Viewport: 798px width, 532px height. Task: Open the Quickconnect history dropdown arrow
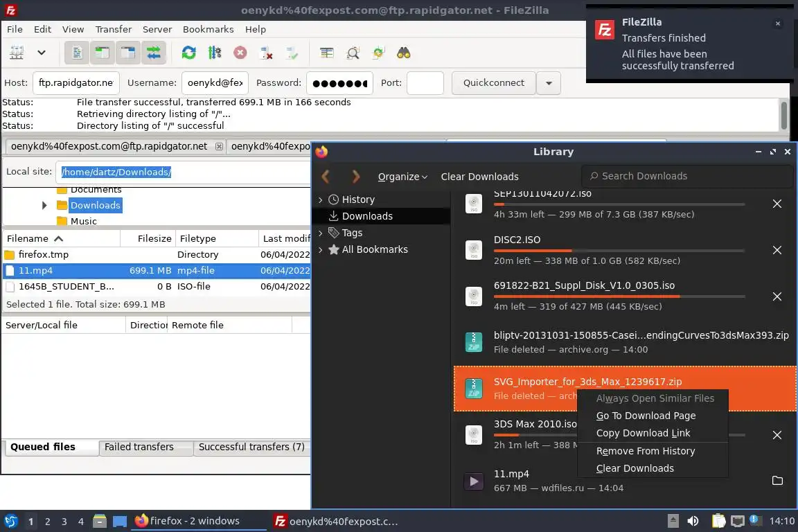549,83
